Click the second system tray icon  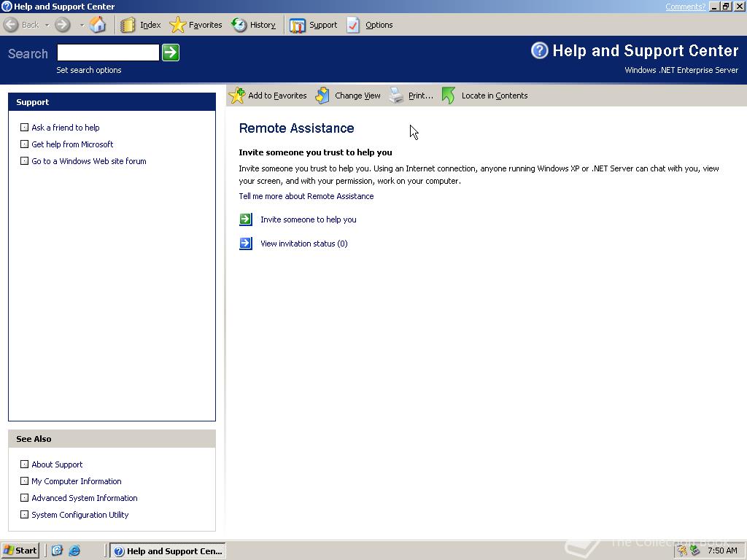(x=695, y=551)
